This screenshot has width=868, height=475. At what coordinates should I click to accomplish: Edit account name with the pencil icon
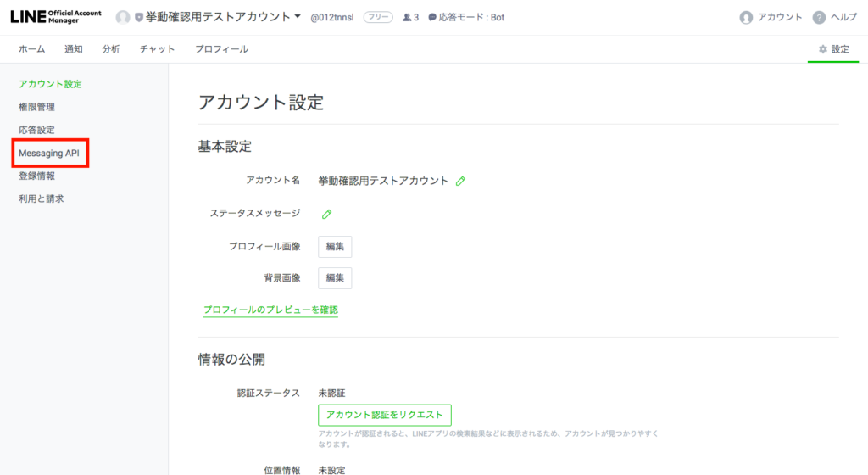(460, 181)
